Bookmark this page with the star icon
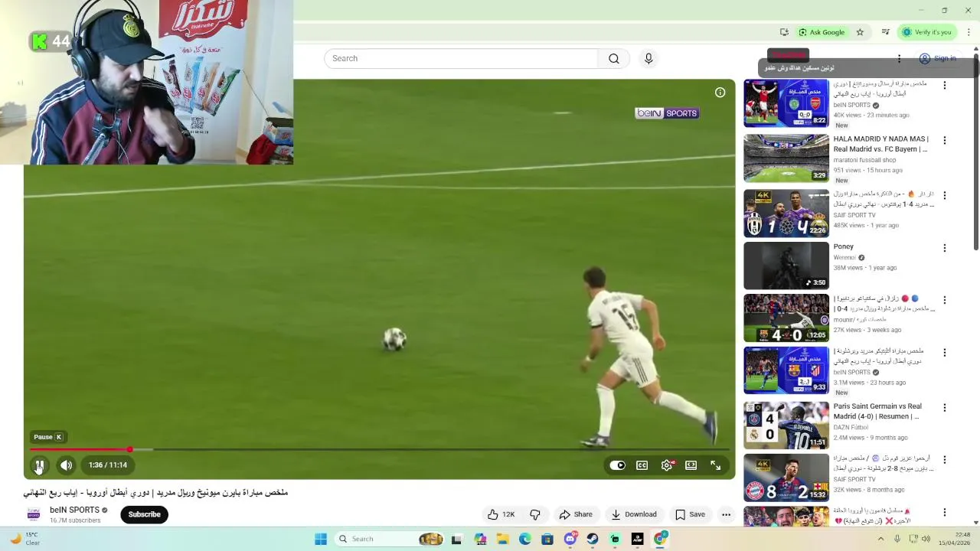This screenshot has height=551, width=980. pyautogui.click(x=860, y=32)
